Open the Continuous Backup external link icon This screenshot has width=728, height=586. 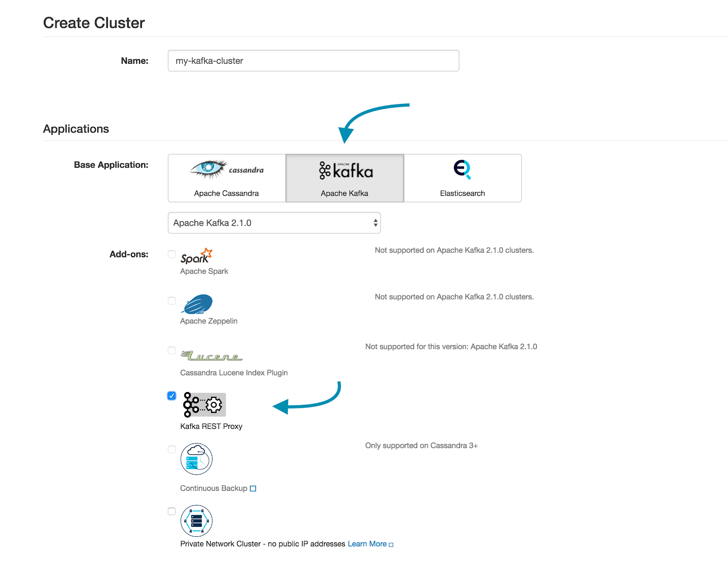coord(253,489)
